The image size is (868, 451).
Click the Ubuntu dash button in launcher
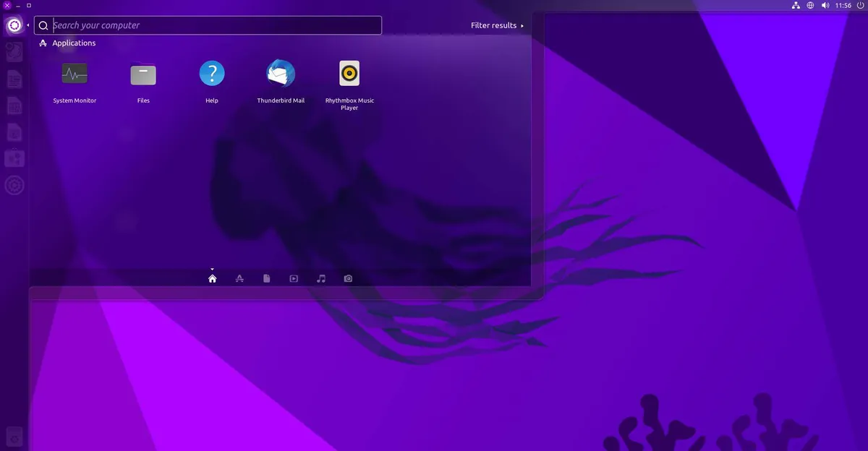pyautogui.click(x=14, y=26)
